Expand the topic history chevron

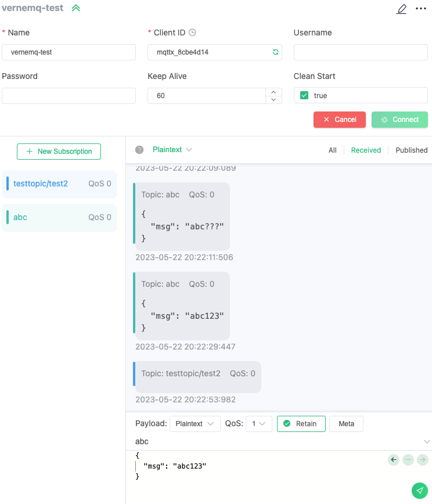427,442
